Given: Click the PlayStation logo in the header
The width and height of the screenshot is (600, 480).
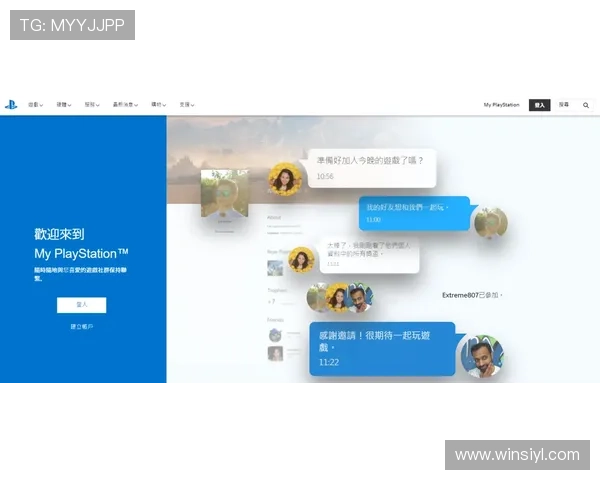Looking at the screenshot, I should tap(11, 104).
